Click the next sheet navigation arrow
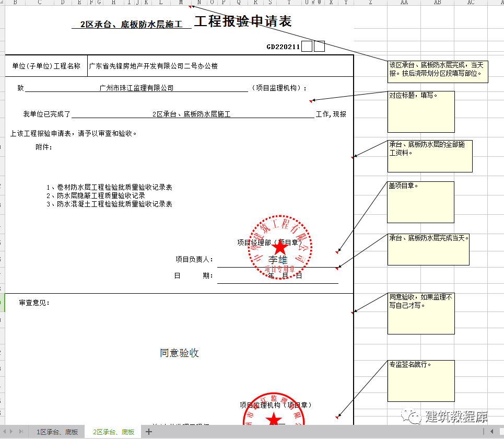This screenshot has width=504, height=439. [x=11, y=431]
